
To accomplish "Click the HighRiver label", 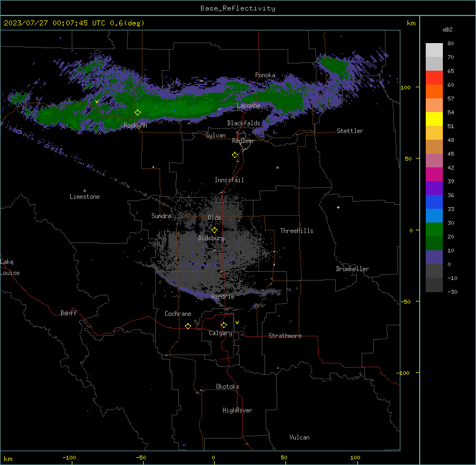I will pyautogui.click(x=237, y=410).
